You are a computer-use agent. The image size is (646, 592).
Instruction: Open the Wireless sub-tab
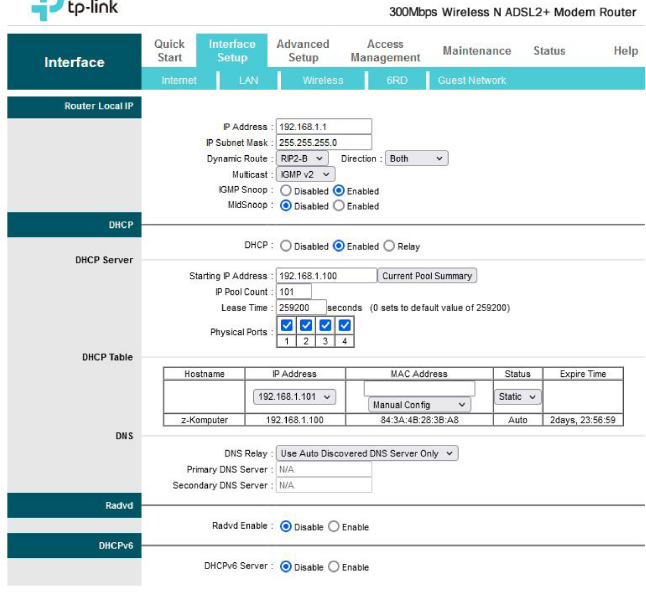[x=323, y=80]
